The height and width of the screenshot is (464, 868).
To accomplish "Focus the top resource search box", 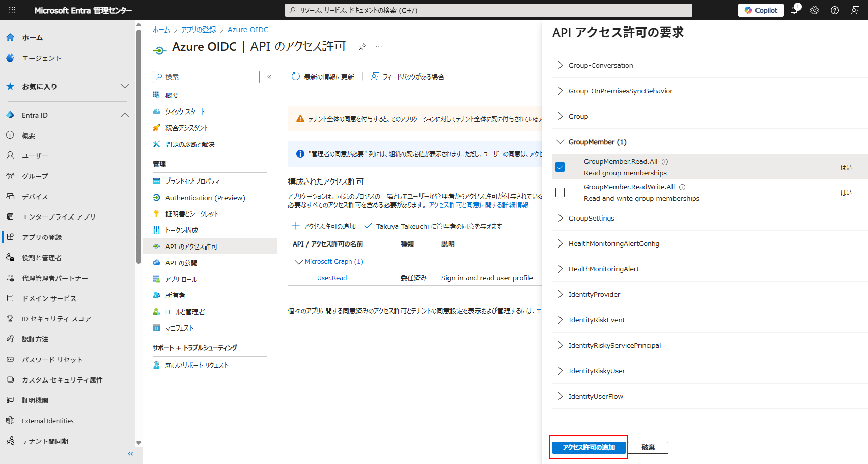I will pyautogui.click(x=489, y=10).
